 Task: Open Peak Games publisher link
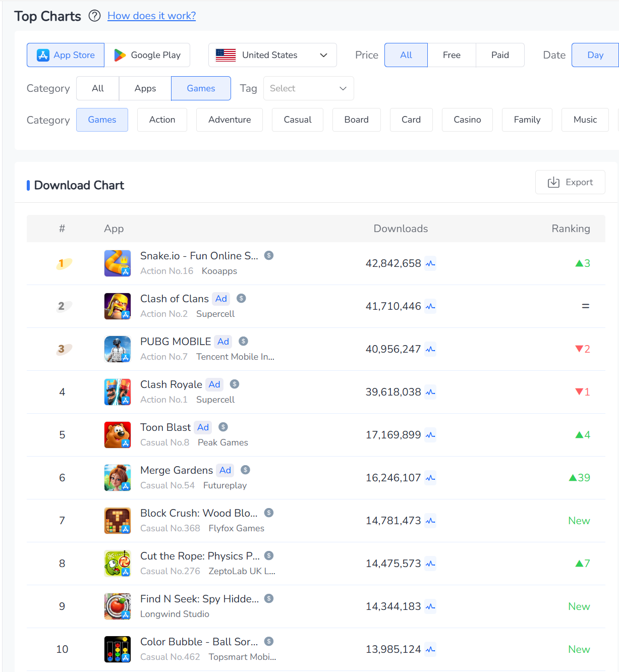(223, 442)
